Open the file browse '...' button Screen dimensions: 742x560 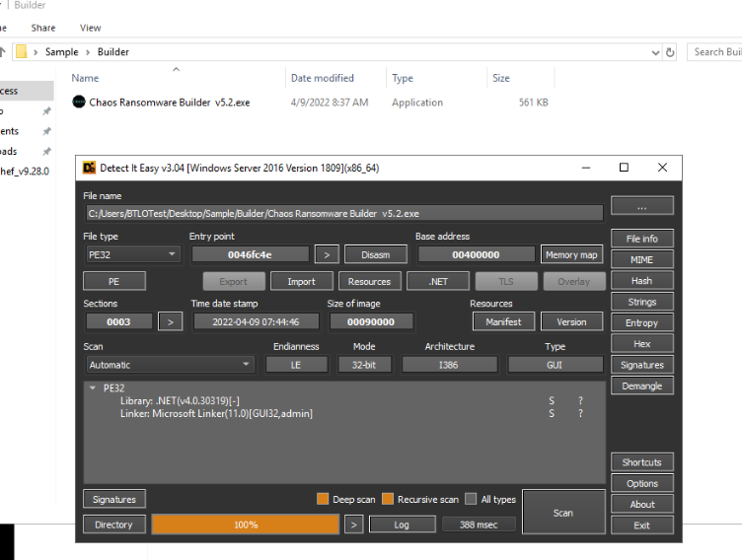coord(641,206)
